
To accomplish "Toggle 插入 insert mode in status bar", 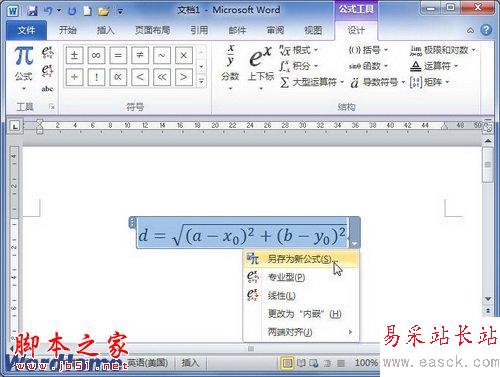I will pos(190,363).
